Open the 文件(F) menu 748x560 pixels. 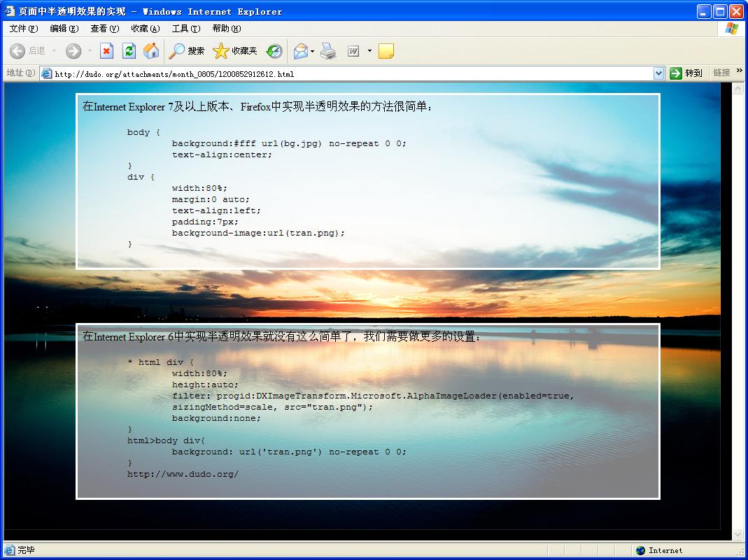[23, 29]
